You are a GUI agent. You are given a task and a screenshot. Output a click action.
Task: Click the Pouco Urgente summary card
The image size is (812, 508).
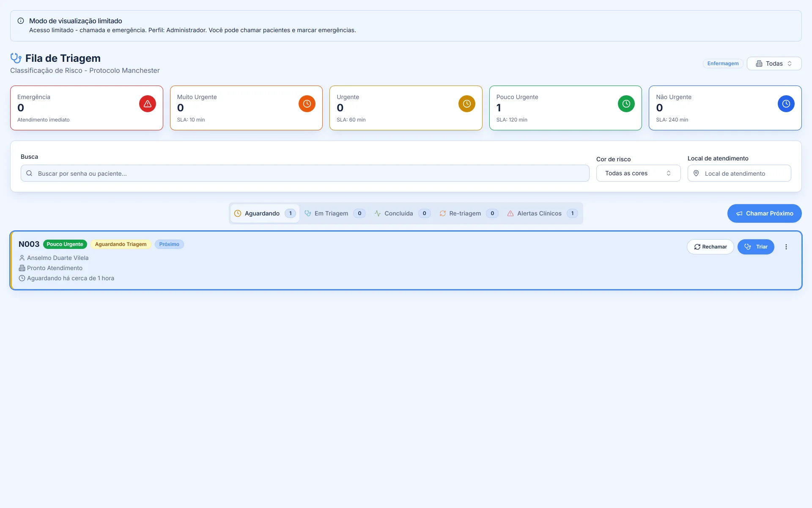(565, 108)
